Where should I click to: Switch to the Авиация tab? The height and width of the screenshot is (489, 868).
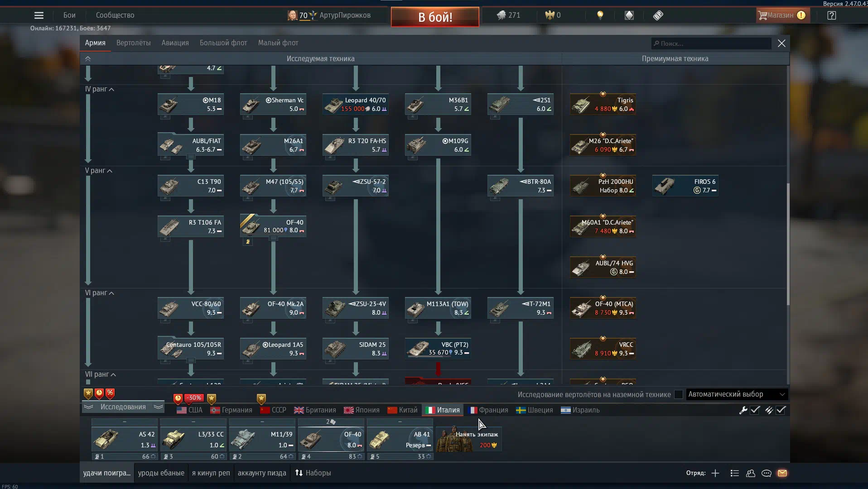tap(175, 43)
